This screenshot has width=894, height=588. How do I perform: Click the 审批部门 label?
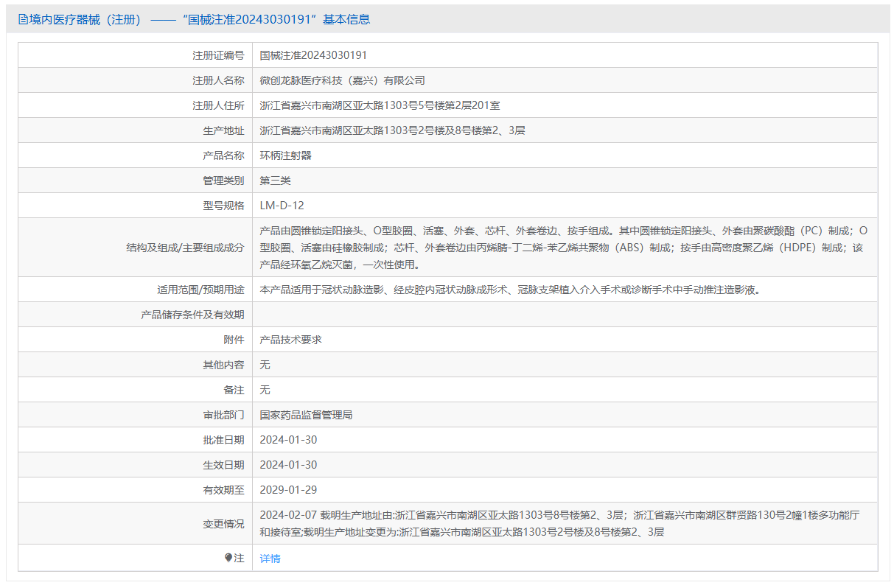click(x=223, y=415)
